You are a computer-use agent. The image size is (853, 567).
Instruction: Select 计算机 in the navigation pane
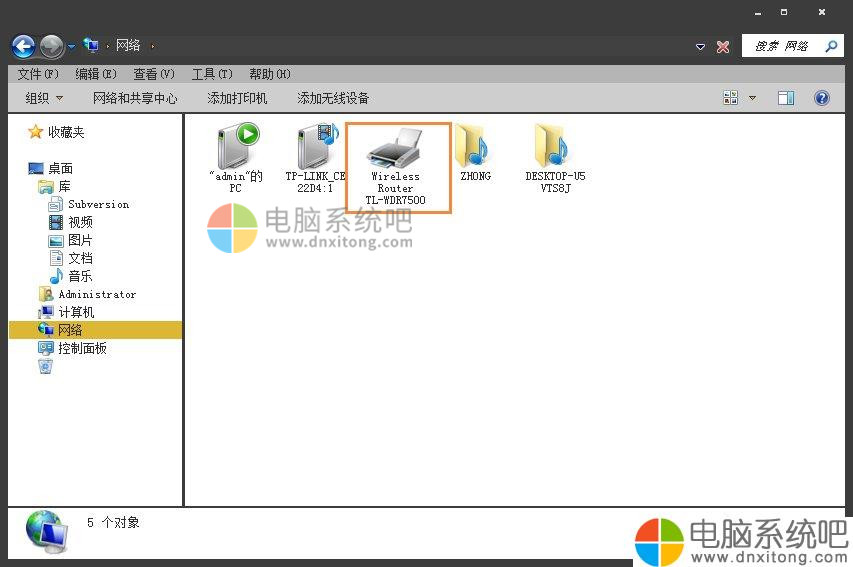pyautogui.click(x=76, y=312)
